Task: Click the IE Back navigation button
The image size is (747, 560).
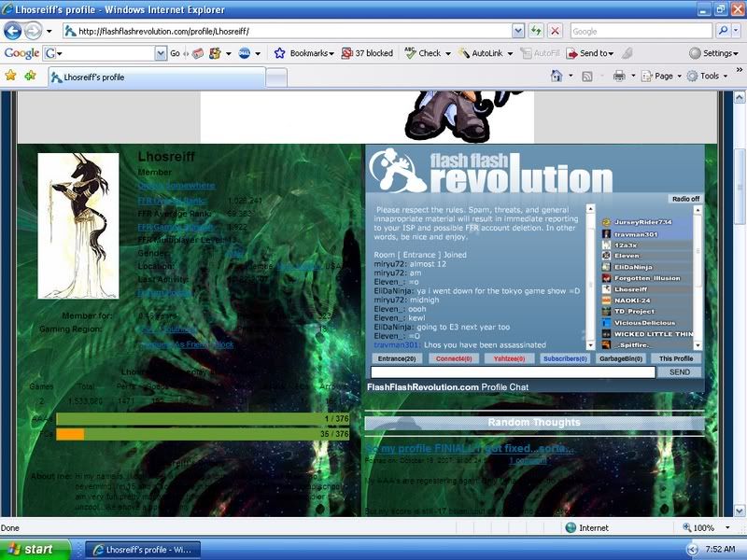Action: 13,31
